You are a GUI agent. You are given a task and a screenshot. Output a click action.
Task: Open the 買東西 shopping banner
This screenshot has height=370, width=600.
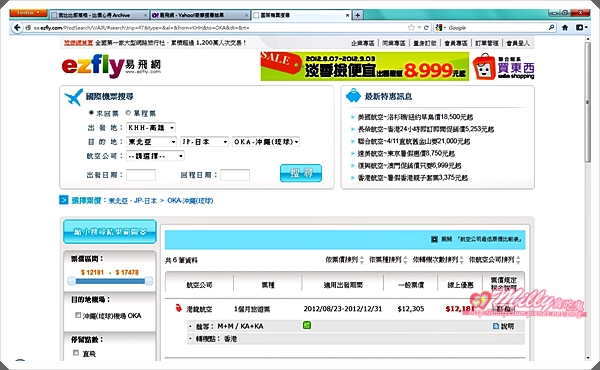[504, 67]
